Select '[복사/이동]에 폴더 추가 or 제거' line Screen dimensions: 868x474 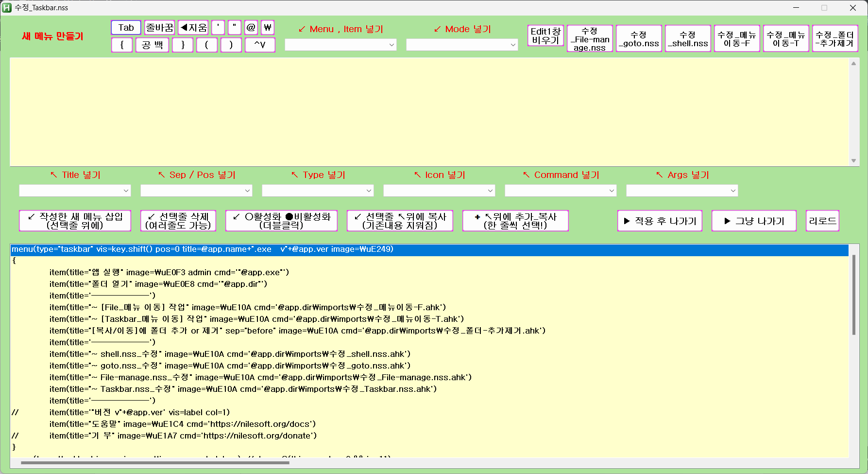click(429, 331)
